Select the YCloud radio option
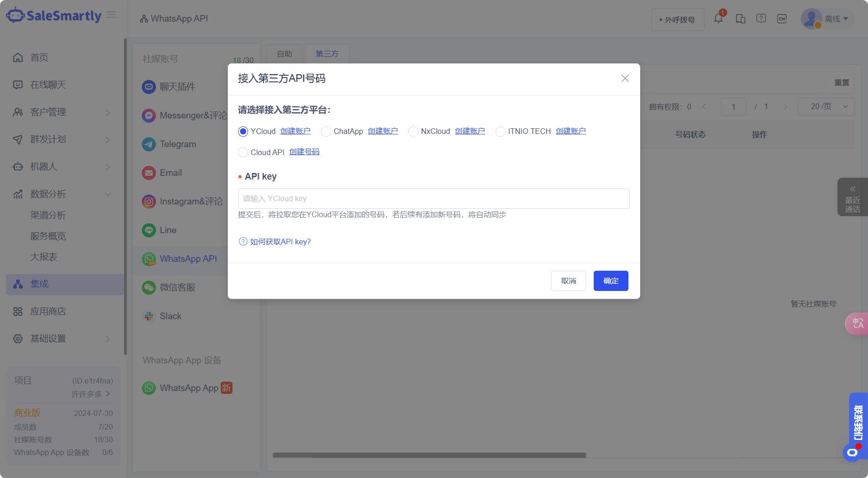This screenshot has width=868, height=478. coord(243,132)
